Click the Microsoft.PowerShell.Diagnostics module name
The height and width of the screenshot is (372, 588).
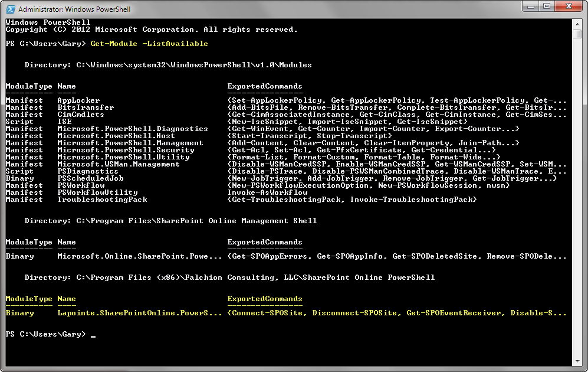[x=132, y=129]
